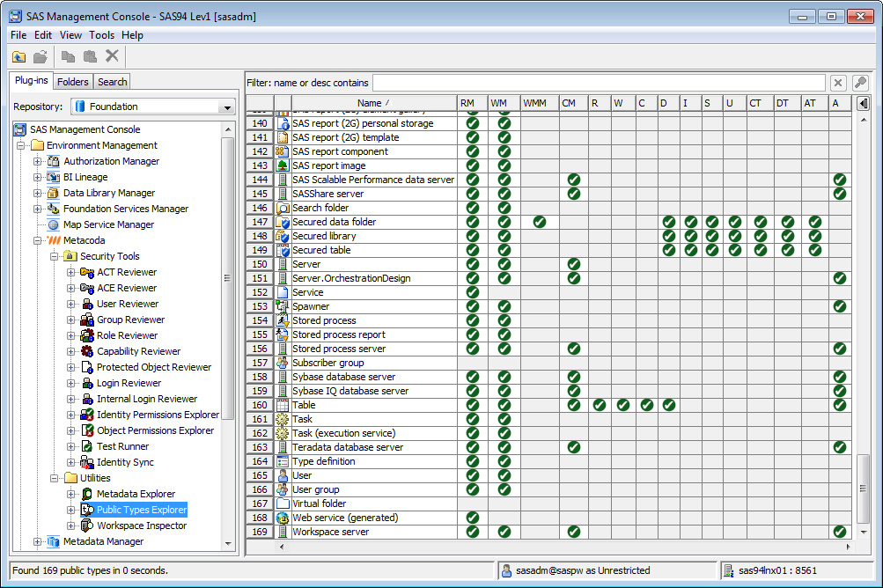
Task: Select the Identity Sync tree item
Action: pos(125,462)
